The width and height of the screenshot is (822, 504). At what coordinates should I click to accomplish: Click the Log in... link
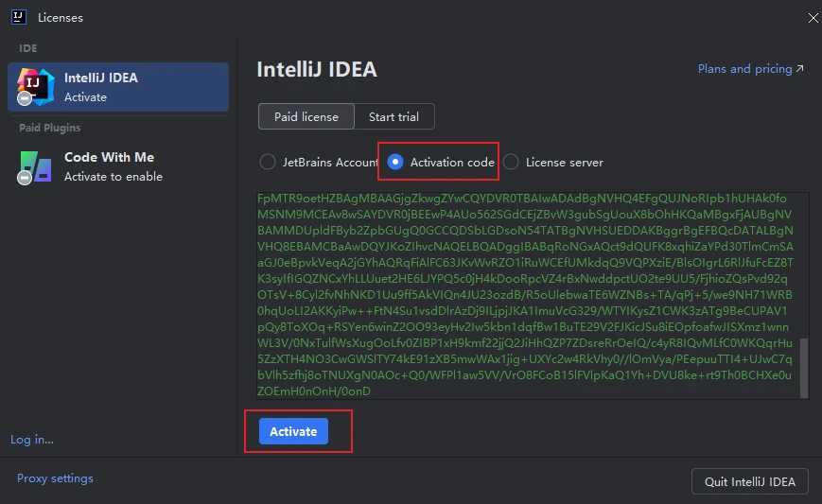pyautogui.click(x=31, y=440)
